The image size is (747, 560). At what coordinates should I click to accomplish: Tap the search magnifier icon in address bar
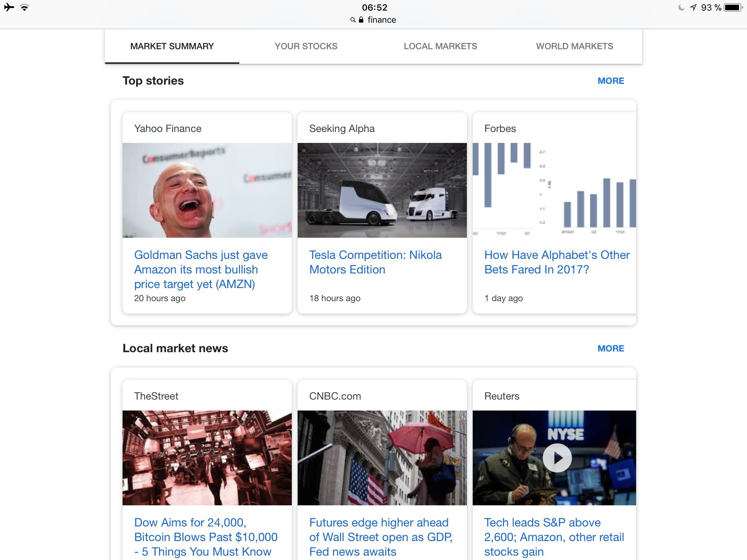pos(353,20)
